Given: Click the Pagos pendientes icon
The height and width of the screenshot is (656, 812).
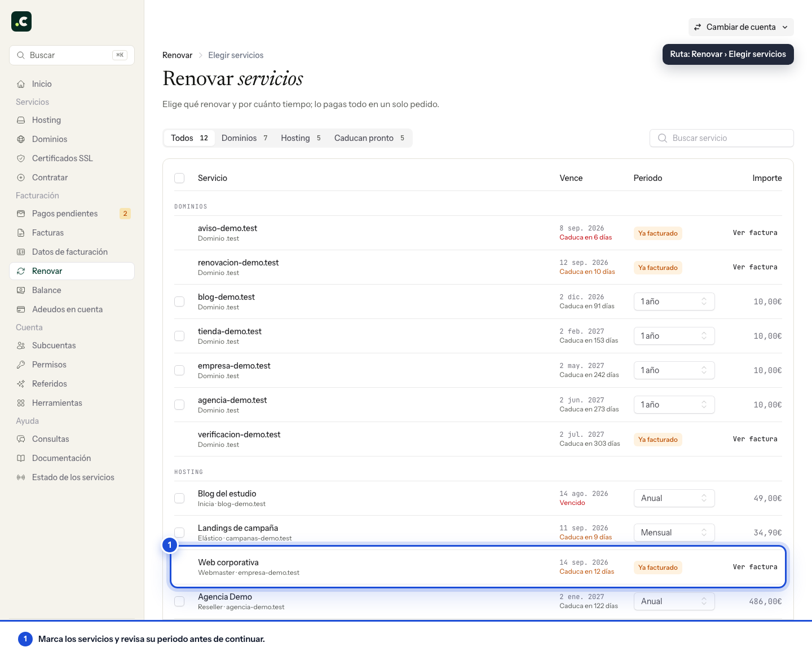Looking at the screenshot, I should [x=21, y=214].
